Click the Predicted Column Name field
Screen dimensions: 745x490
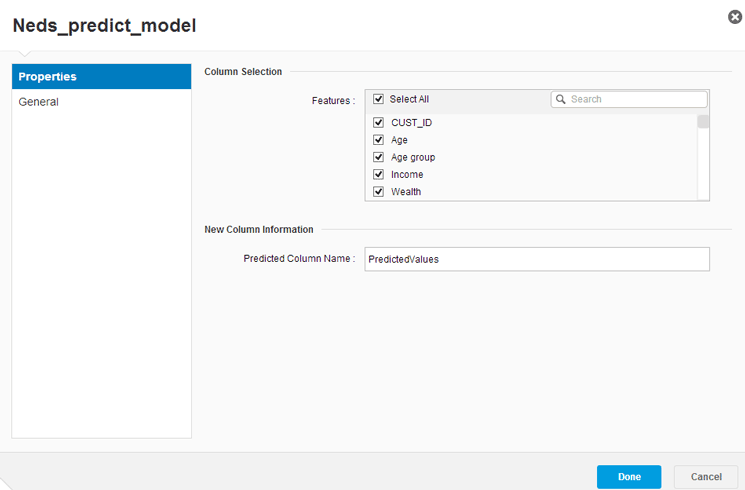pos(537,259)
